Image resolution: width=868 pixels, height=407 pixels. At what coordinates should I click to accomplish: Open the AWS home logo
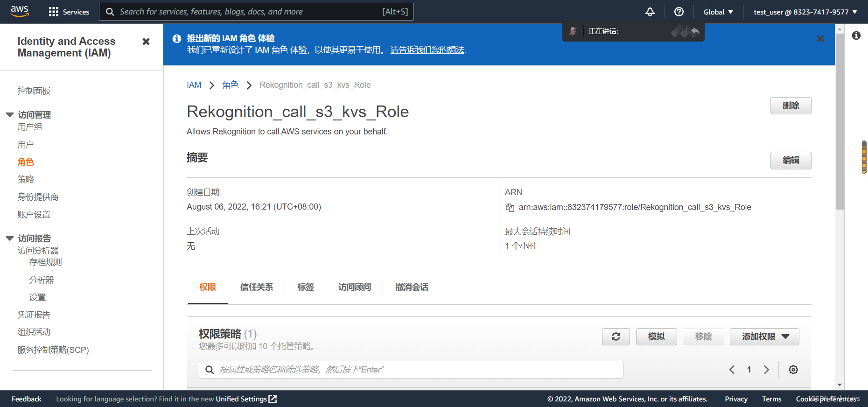20,11
